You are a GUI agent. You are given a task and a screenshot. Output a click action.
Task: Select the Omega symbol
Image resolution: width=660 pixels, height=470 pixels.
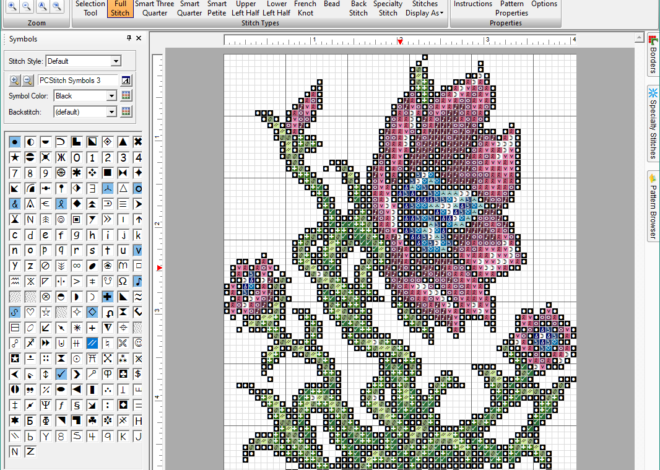123,281
